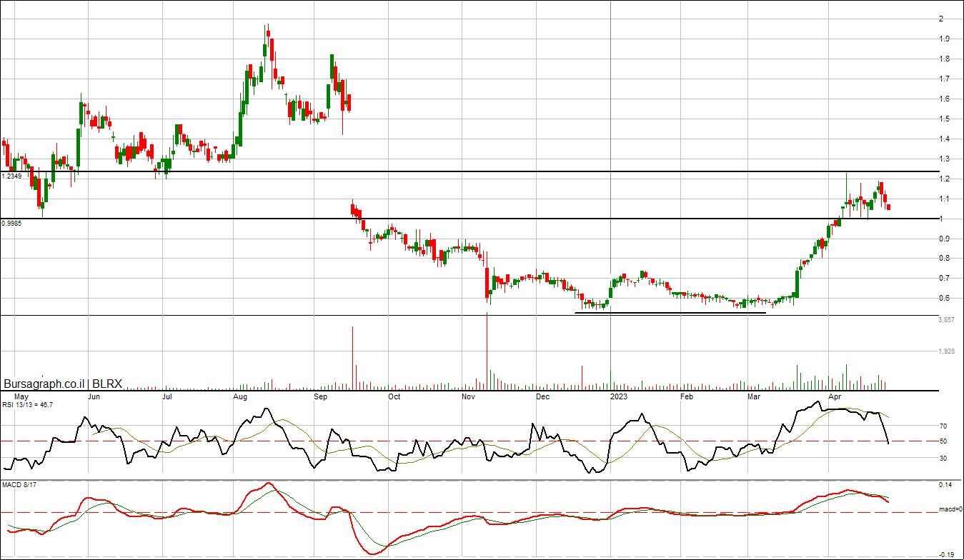Click the 1.3 price axis label
Viewport: 964px width, 560px height.
pos(944,159)
